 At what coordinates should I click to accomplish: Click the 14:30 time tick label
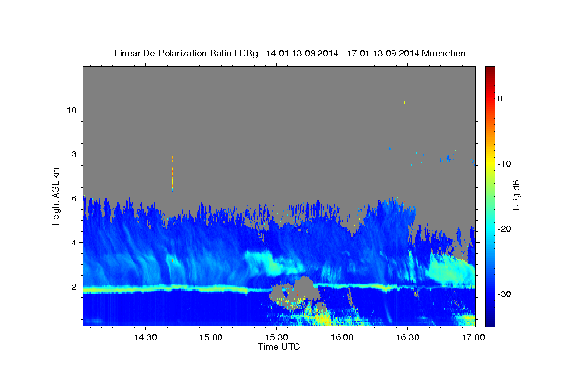145,338
